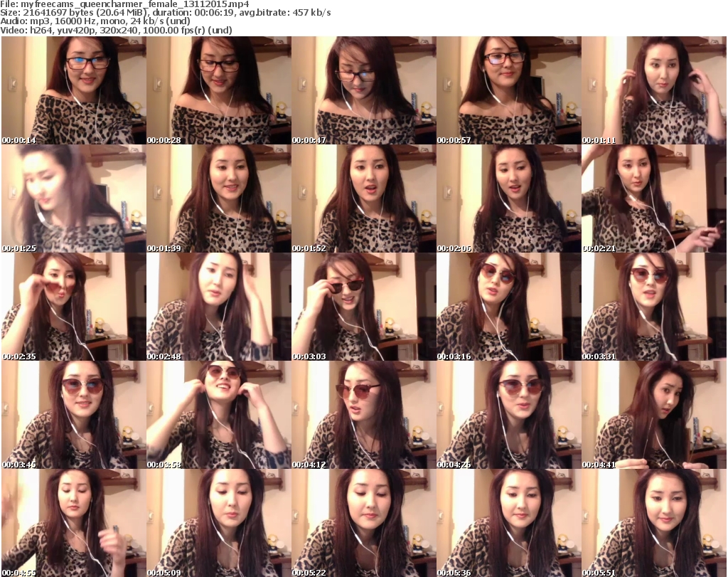Pick the frame timestamped 00:02:48
728x577 pixels.
(x=219, y=307)
